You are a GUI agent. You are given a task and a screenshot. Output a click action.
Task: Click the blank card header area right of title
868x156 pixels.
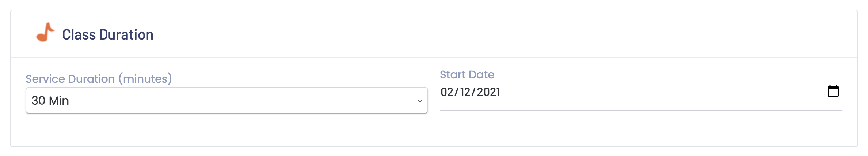tap(504, 34)
